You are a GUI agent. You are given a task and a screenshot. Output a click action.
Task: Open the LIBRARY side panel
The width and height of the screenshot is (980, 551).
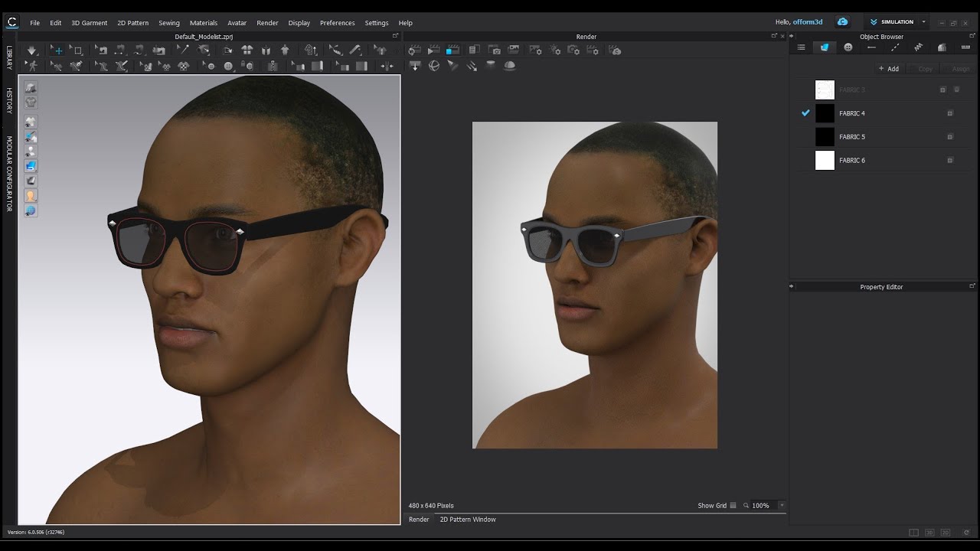pos(9,57)
